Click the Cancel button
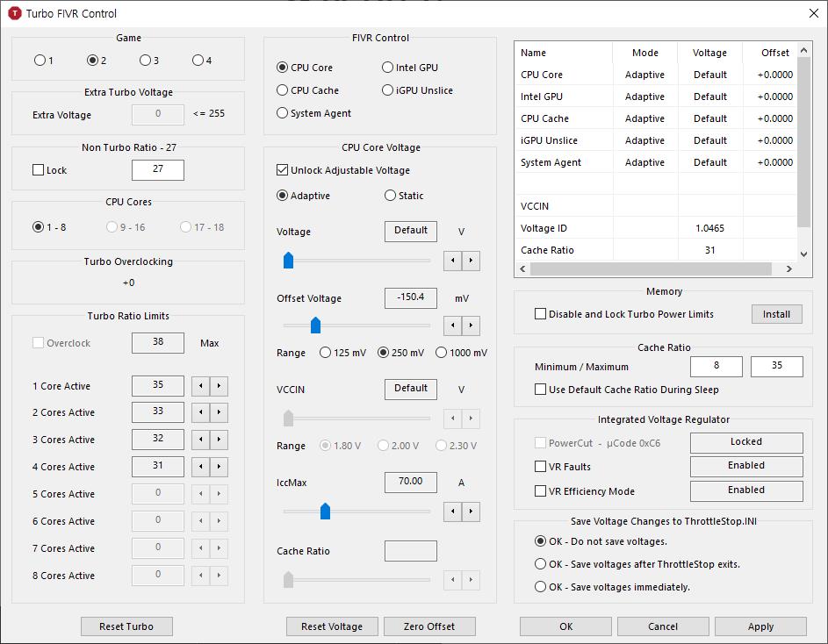The height and width of the screenshot is (644, 828). pyautogui.click(x=663, y=626)
